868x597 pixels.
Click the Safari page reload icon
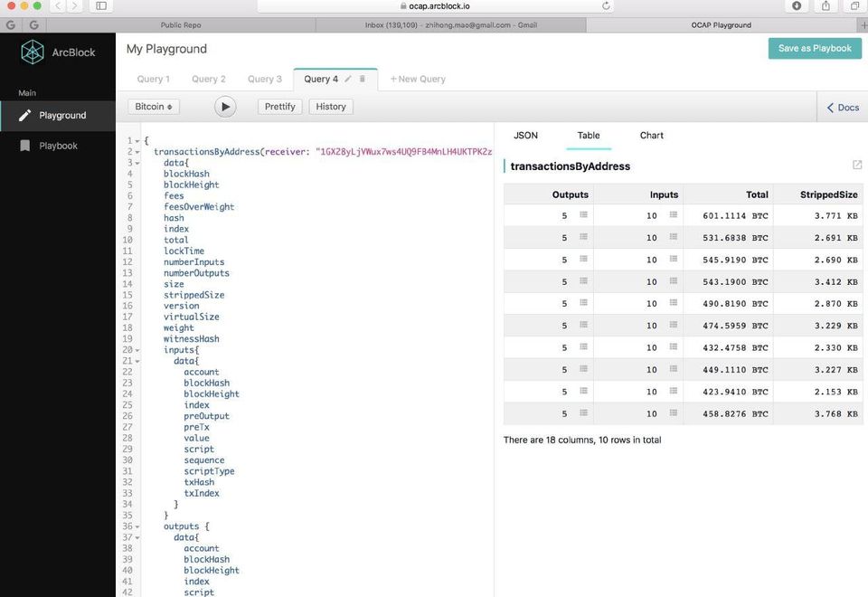tap(606, 5)
